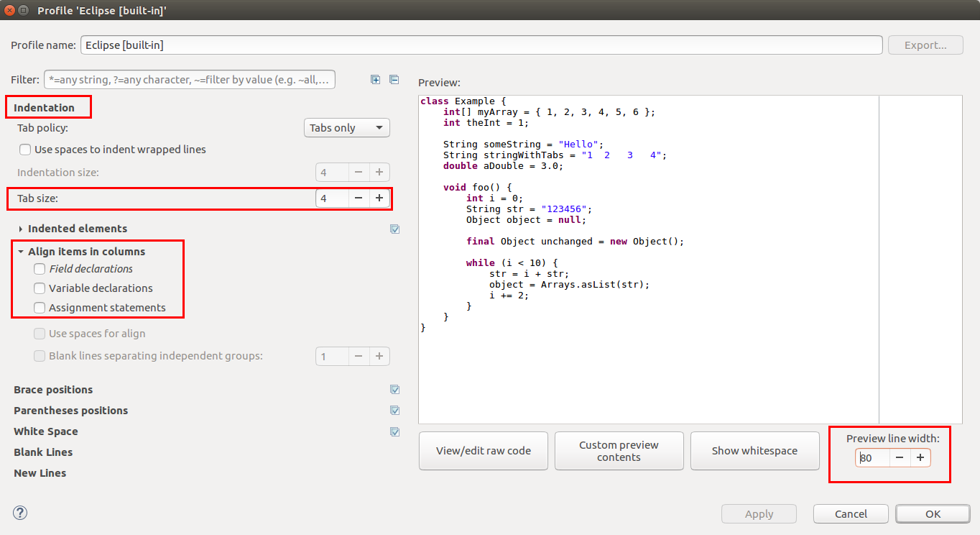The width and height of the screenshot is (980, 535).
Task: Select the New Lines category
Action: click(x=40, y=472)
